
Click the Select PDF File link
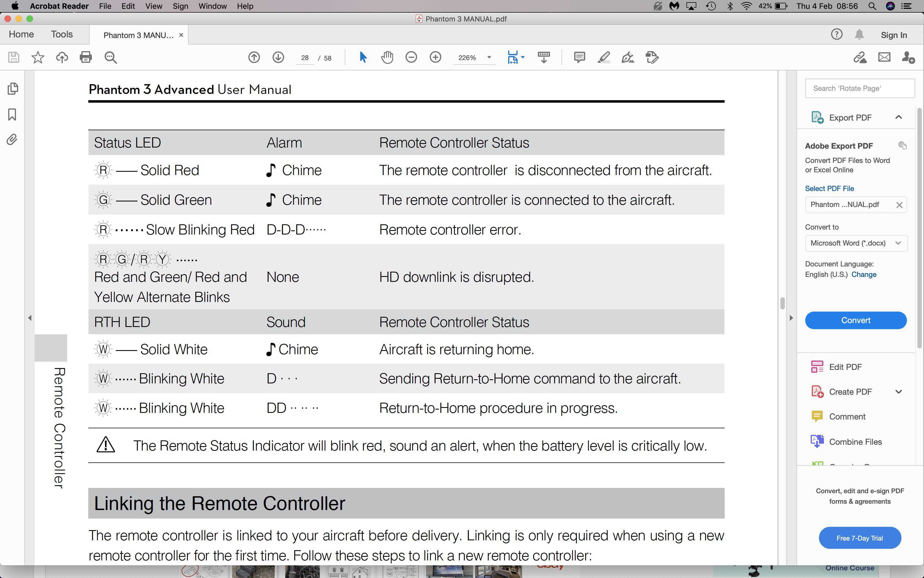(x=829, y=189)
